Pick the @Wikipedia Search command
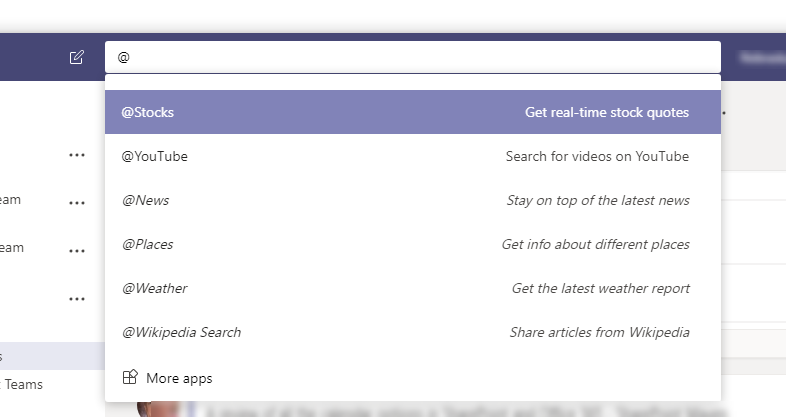The height and width of the screenshot is (417, 786). [413, 332]
